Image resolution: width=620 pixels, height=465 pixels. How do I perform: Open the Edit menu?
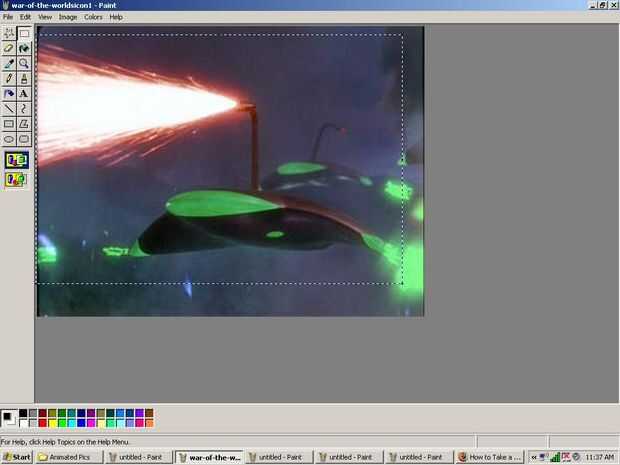click(x=25, y=17)
